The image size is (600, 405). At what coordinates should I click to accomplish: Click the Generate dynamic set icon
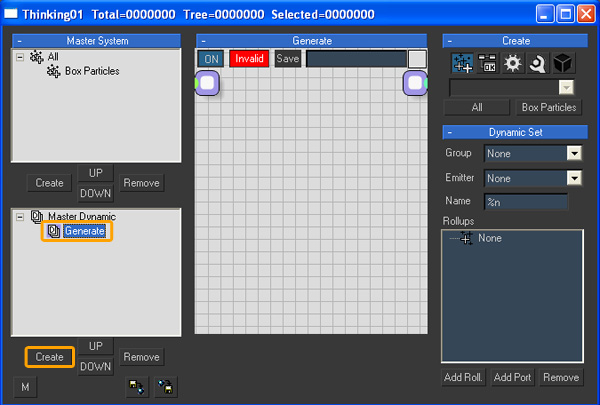(x=54, y=231)
